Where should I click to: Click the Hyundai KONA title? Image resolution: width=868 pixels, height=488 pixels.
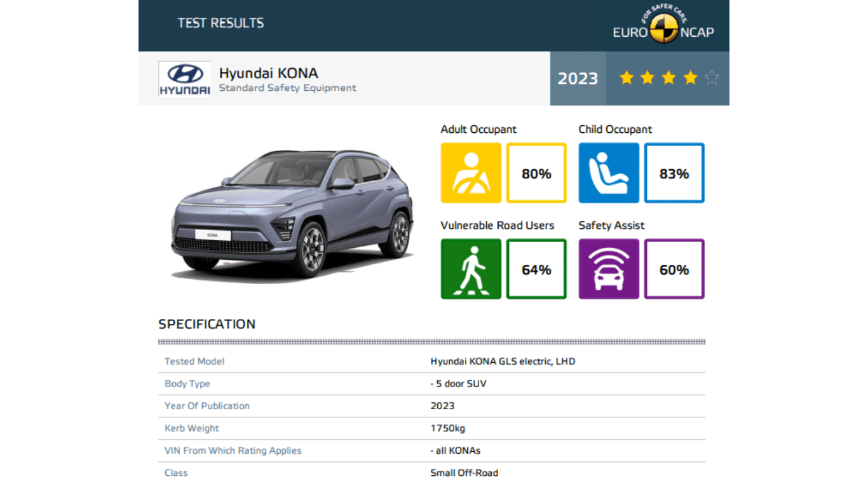click(268, 73)
